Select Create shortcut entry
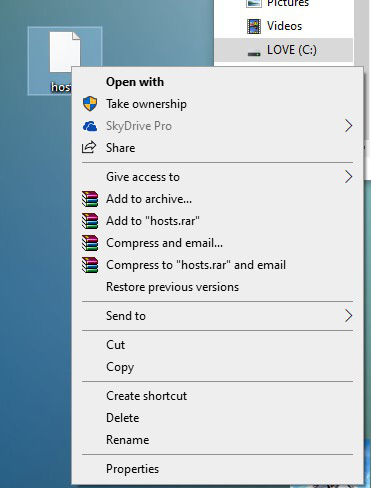This screenshot has height=488, width=371. 217,396
